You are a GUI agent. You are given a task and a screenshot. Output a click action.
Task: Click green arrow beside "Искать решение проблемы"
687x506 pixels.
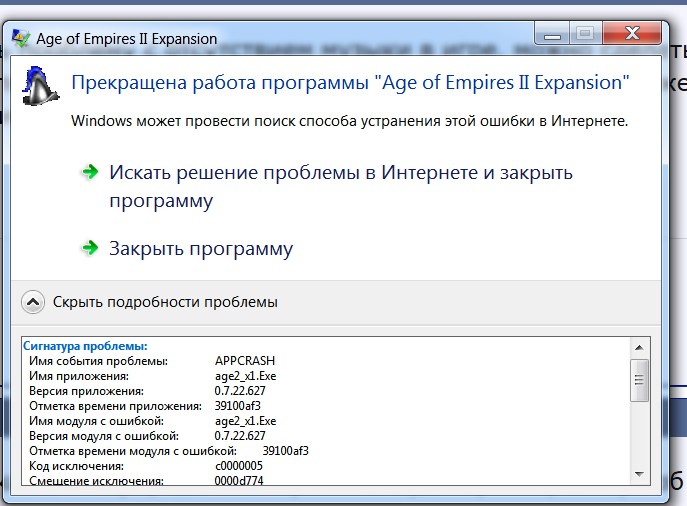click(91, 172)
